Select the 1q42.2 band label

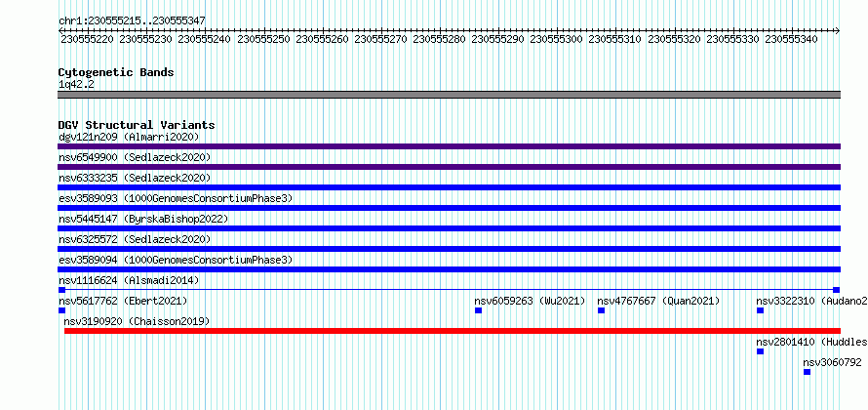pyautogui.click(x=75, y=84)
